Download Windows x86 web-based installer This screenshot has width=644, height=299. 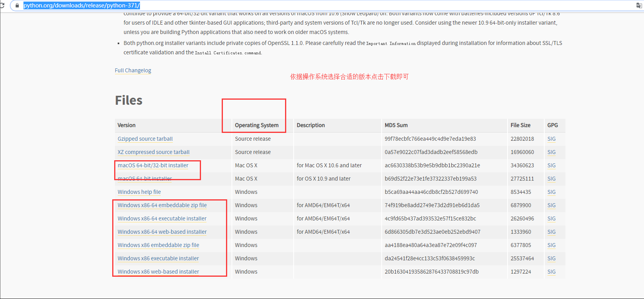pos(158,272)
